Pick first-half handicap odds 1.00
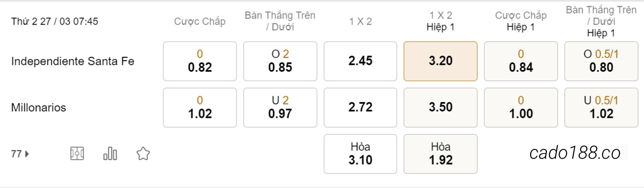 [x=521, y=108]
